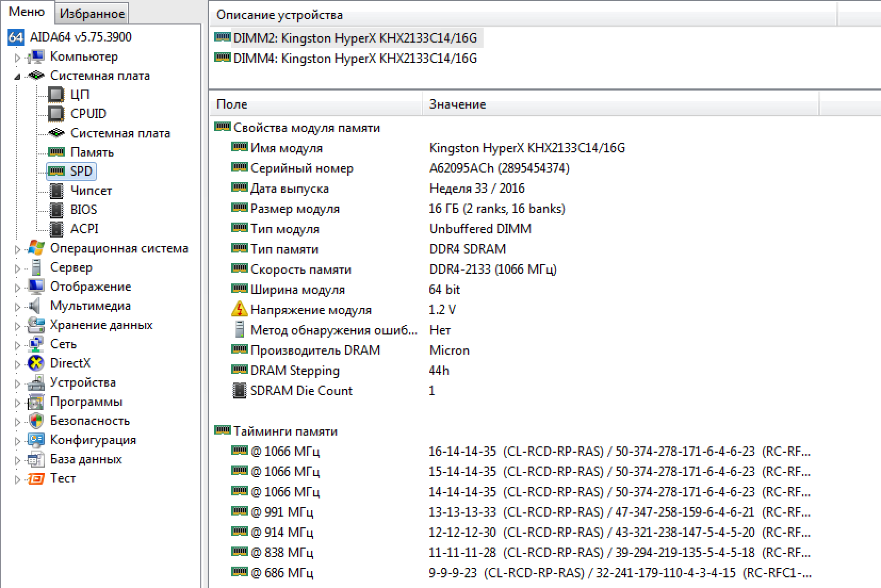Click the Отображение display icon
Image resolution: width=881 pixels, height=588 pixels.
(x=36, y=287)
